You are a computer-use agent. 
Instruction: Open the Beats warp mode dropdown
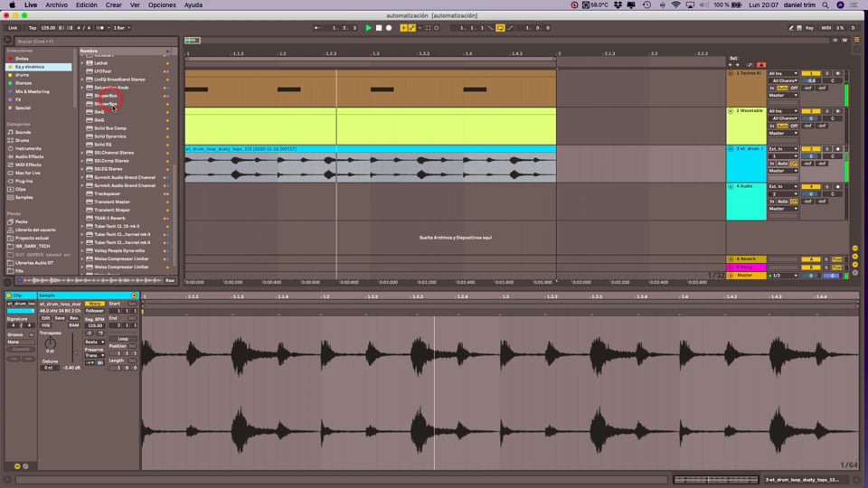pos(94,342)
